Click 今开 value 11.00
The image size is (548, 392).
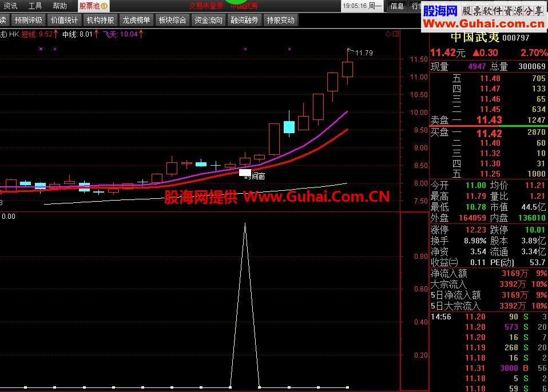(476, 185)
